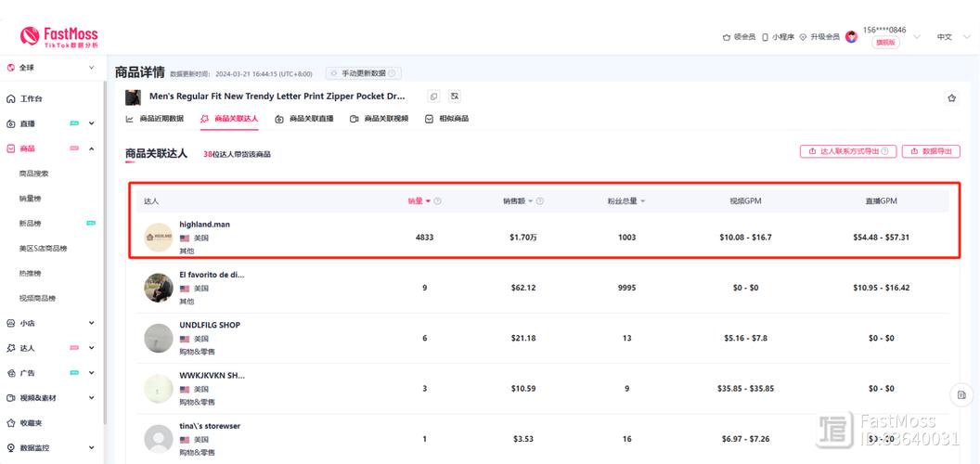Image resolution: width=980 pixels, height=464 pixels.
Task: Click the 旗舰版 membership badge
Action: click(885, 43)
